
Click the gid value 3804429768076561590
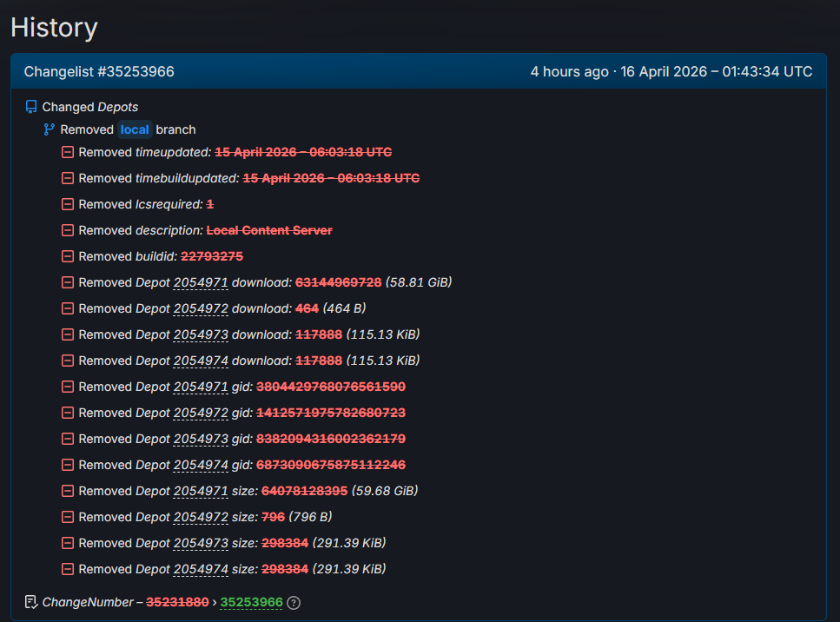pyautogui.click(x=331, y=387)
